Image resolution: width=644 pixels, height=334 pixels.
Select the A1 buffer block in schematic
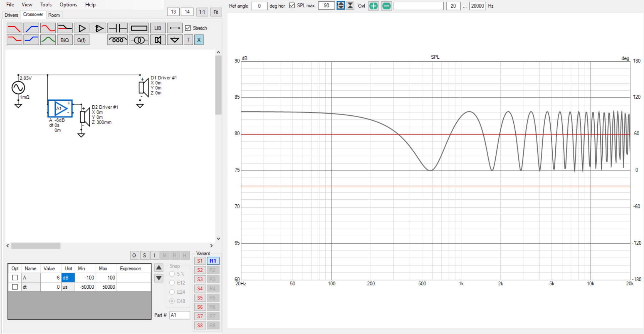click(x=60, y=108)
